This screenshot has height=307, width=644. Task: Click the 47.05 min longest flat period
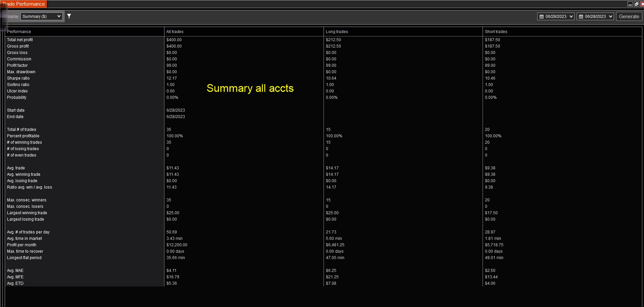335,258
